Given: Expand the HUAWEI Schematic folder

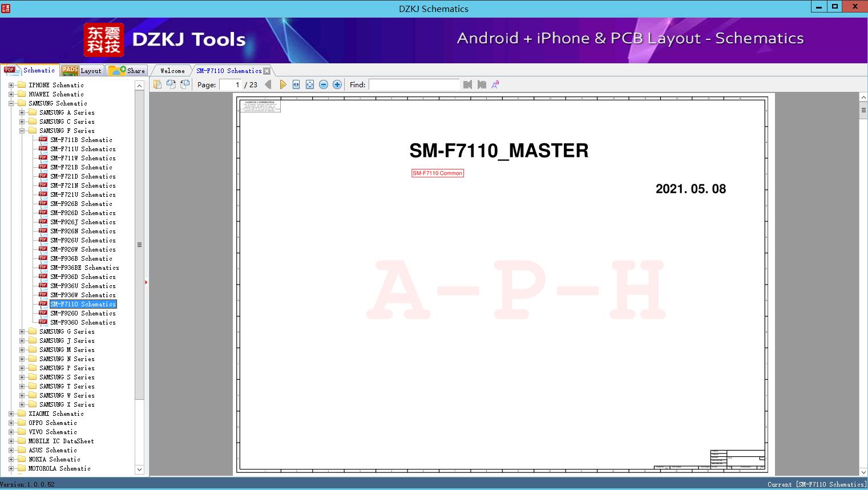Looking at the screenshot, I should coord(11,94).
